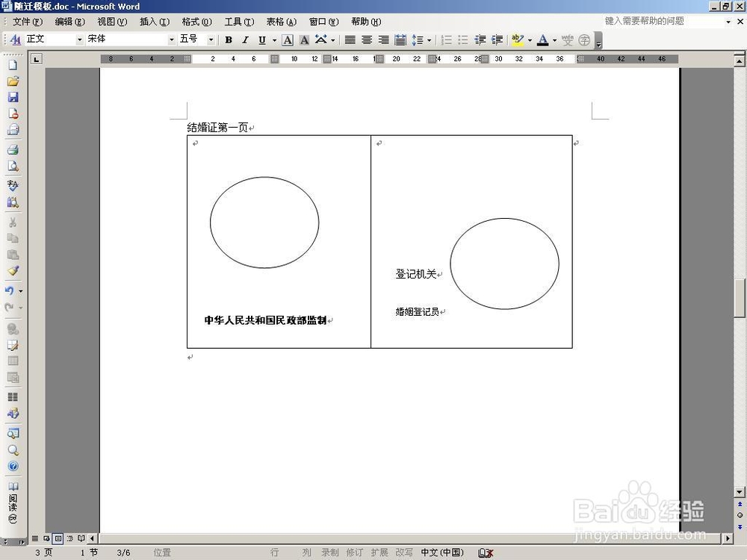Image resolution: width=747 pixels, height=560 pixels.
Task: Toggle Align Right paragraph alignment
Action: 383,40
